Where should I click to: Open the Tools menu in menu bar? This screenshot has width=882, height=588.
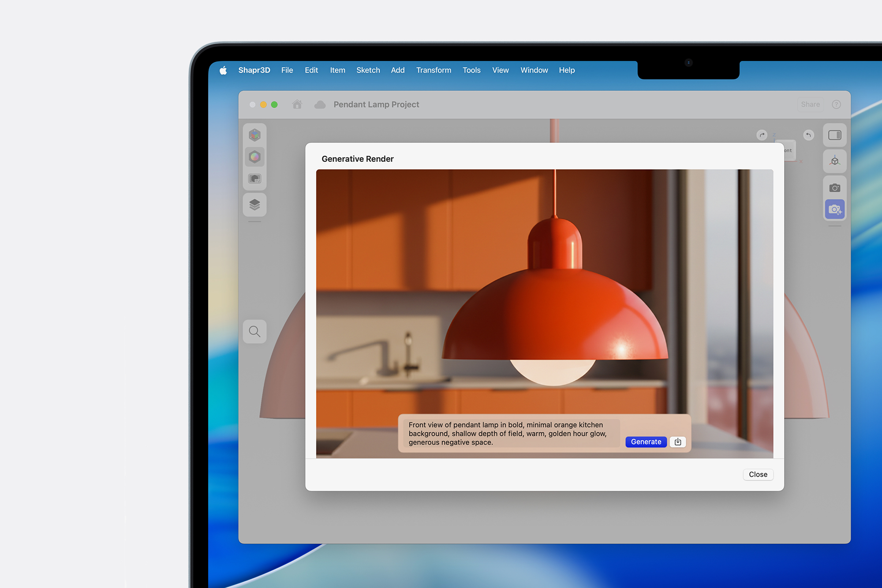[x=471, y=70]
